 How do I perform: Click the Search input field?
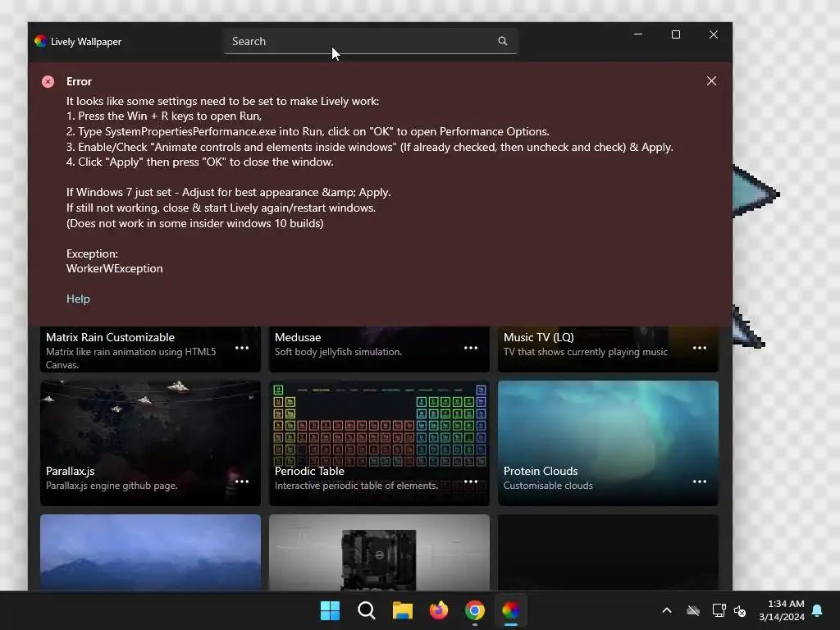tap(370, 41)
